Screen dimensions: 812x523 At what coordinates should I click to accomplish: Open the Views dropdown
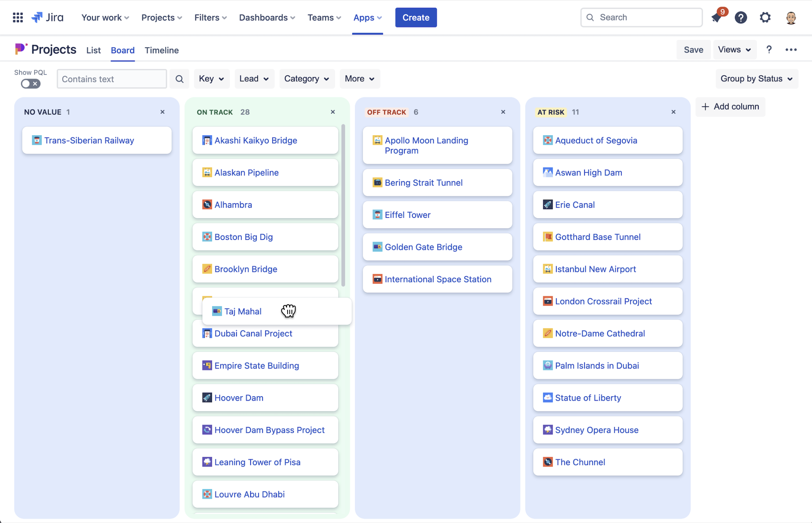click(734, 49)
